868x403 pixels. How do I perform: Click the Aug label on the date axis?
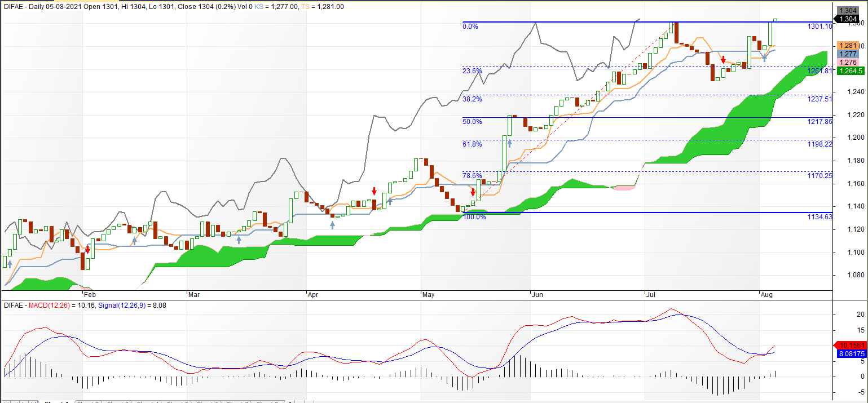766,294
